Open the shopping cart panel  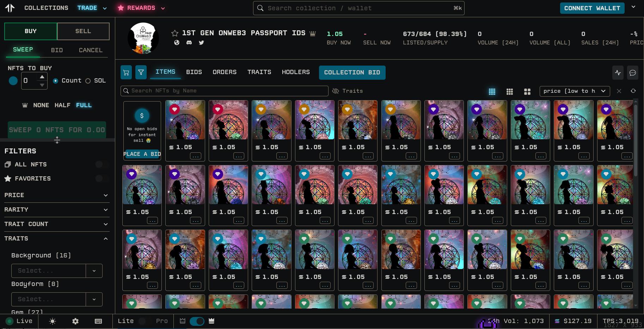pos(126,72)
